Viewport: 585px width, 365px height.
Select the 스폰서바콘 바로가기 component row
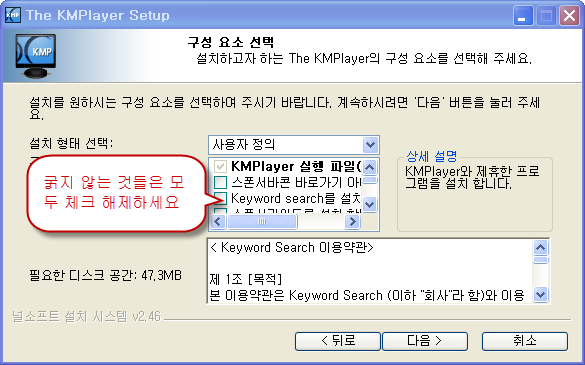click(x=296, y=182)
